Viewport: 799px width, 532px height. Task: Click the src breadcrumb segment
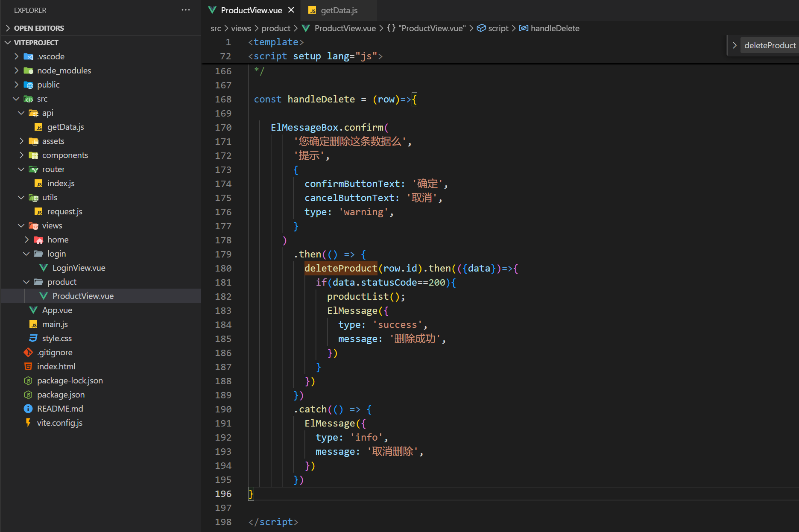(216, 28)
